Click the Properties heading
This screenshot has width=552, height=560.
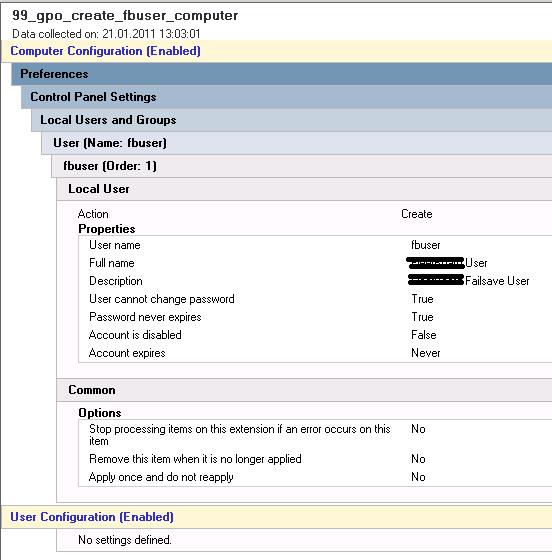(x=107, y=229)
